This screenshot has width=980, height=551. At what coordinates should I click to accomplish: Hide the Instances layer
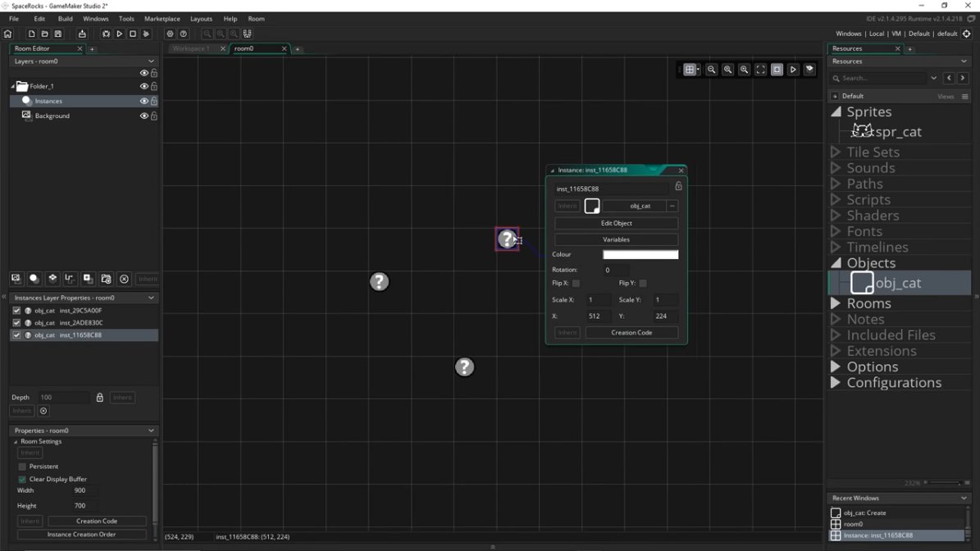coord(144,101)
